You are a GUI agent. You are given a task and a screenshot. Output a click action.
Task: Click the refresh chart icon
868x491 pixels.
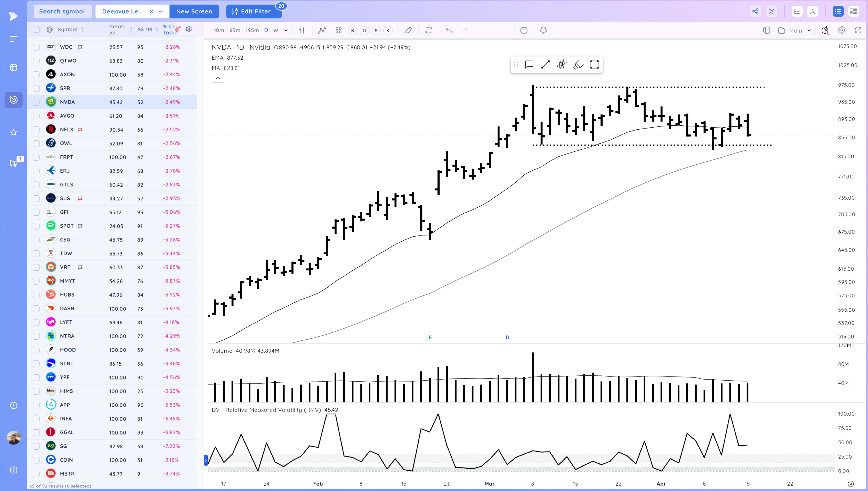429,30
